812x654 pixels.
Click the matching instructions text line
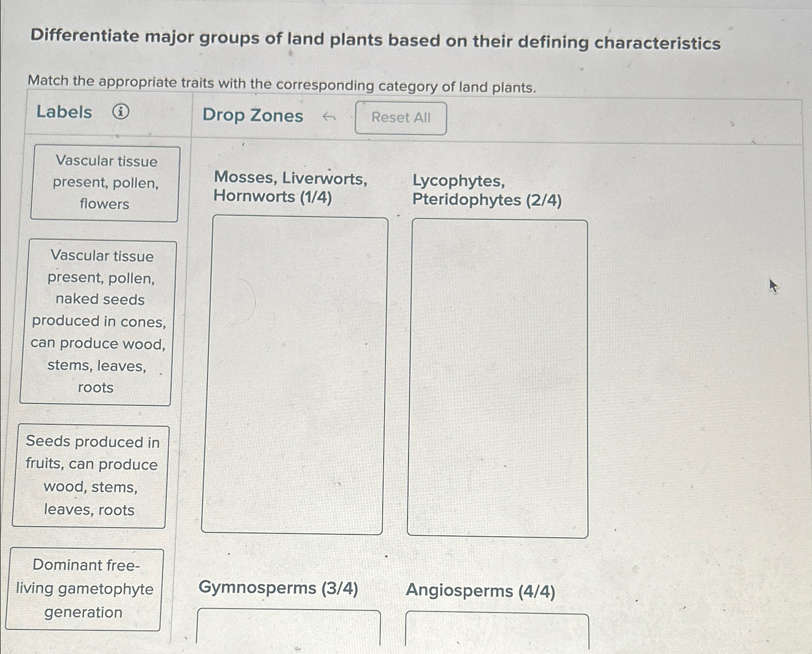pyautogui.click(x=282, y=85)
